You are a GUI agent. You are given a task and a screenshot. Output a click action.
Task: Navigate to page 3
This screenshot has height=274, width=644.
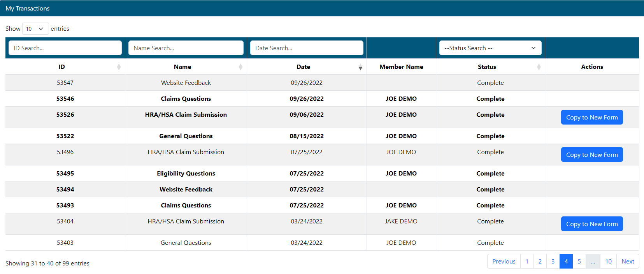553,262
